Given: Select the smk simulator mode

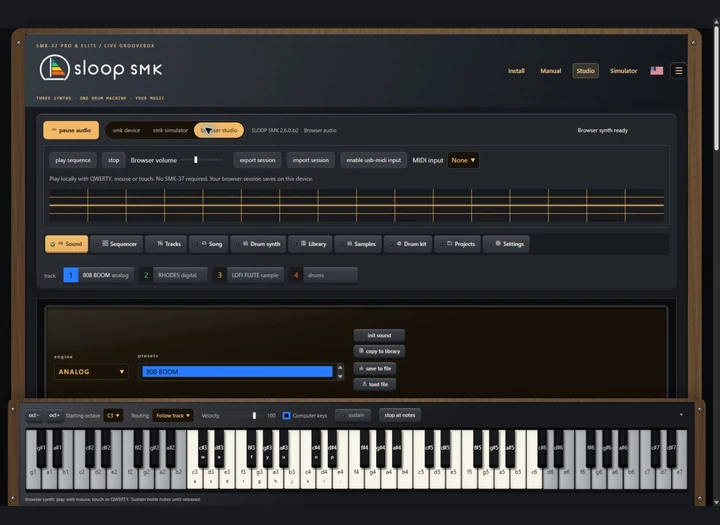Looking at the screenshot, I should pyautogui.click(x=170, y=130).
